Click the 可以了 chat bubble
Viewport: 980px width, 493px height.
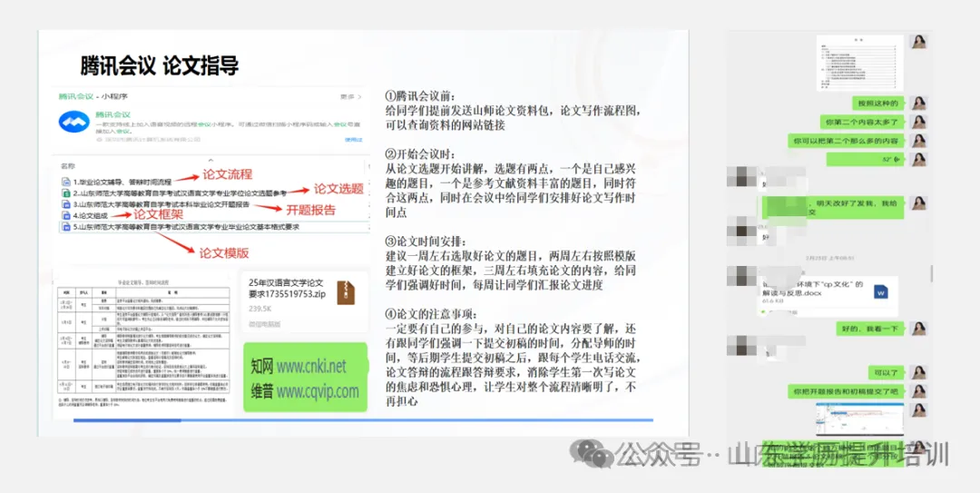(887, 373)
